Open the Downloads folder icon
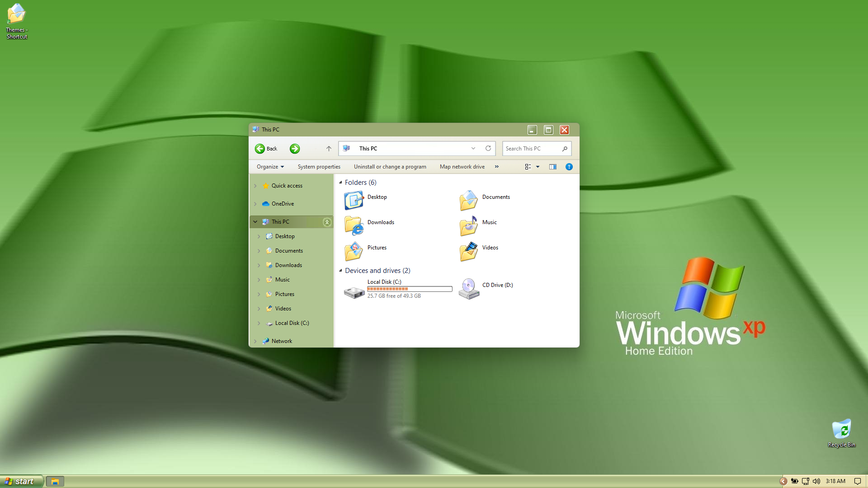 pyautogui.click(x=354, y=225)
